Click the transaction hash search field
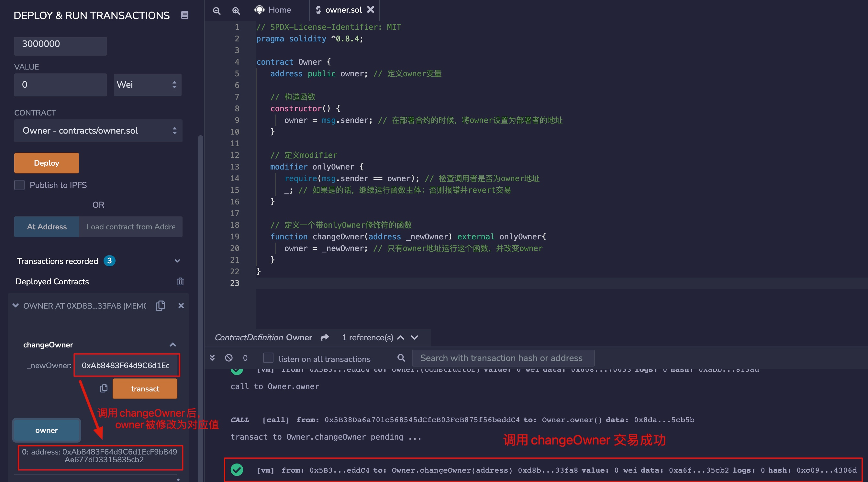The width and height of the screenshot is (868, 482). click(x=503, y=358)
